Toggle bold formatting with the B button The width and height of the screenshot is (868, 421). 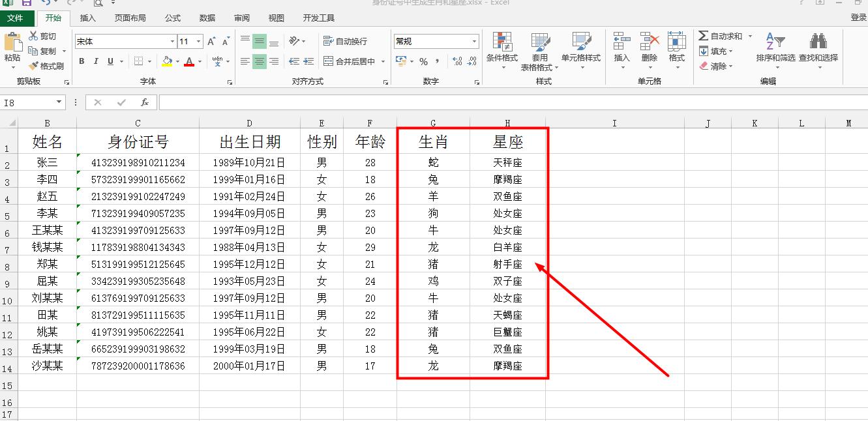(x=82, y=61)
